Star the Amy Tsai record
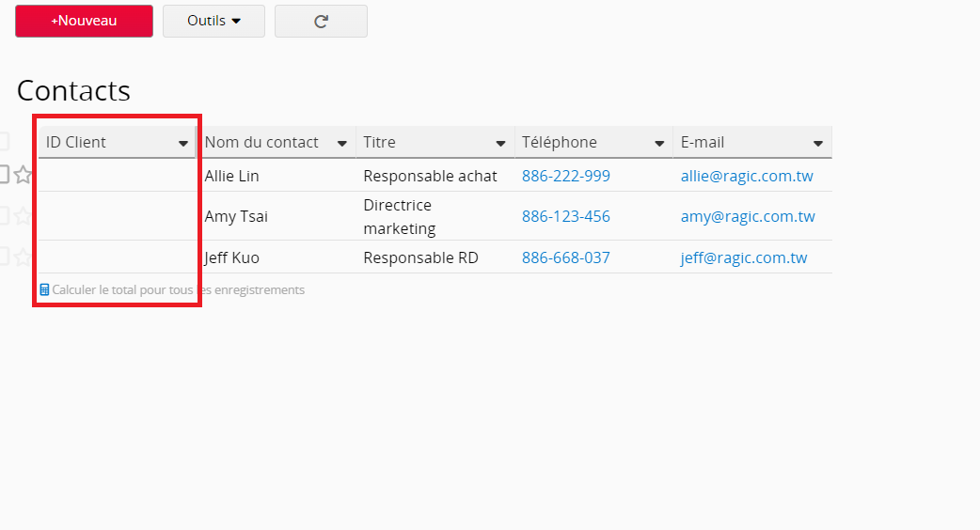This screenshot has width=980, height=530. tap(23, 216)
